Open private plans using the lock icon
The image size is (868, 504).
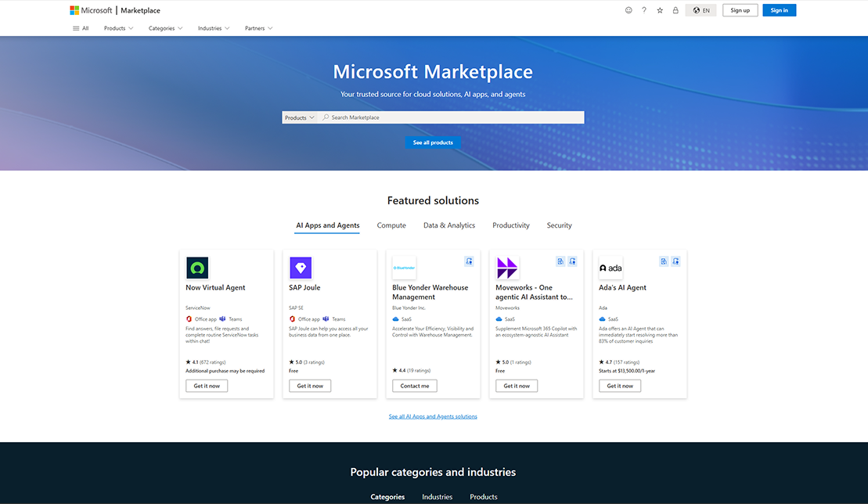(675, 10)
